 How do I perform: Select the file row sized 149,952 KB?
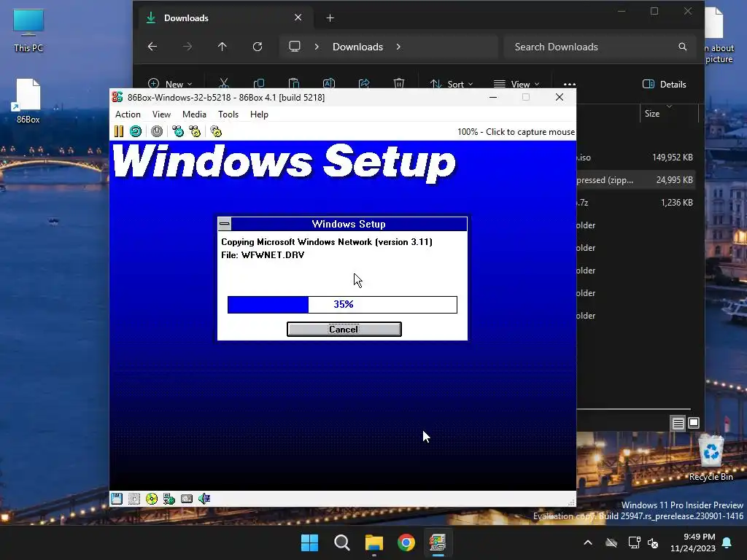pyautogui.click(x=635, y=157)
